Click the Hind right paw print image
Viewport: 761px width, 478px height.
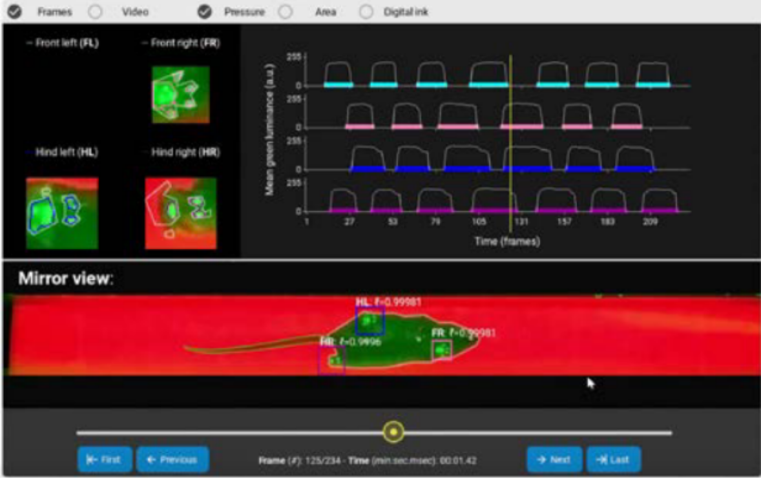(x=180, y=213)
